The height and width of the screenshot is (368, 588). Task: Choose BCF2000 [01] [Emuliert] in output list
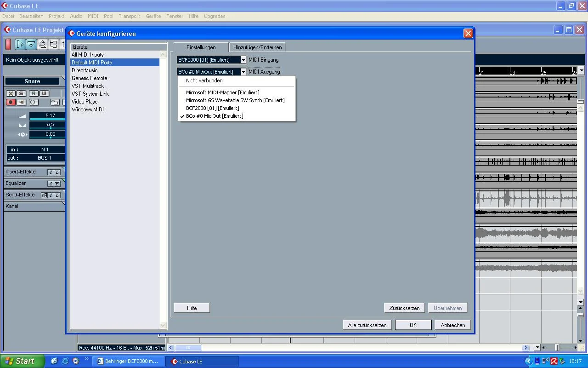coord(237,108)
